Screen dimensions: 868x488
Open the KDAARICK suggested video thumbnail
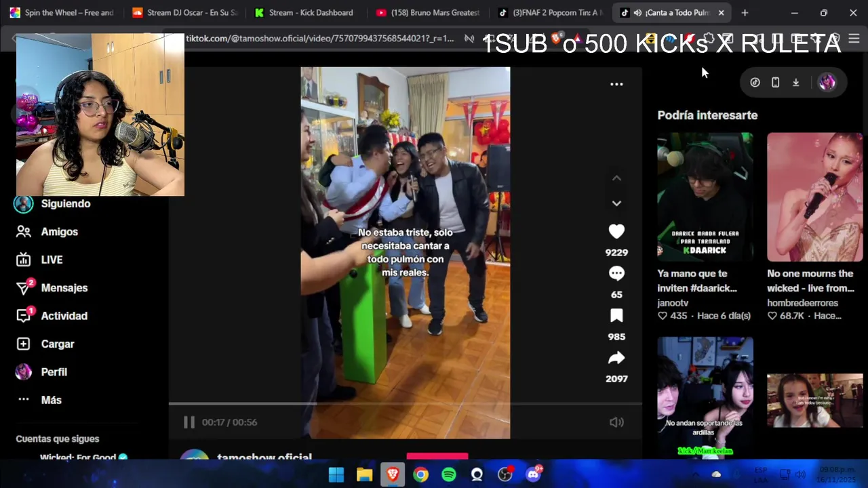coord(705,197)
